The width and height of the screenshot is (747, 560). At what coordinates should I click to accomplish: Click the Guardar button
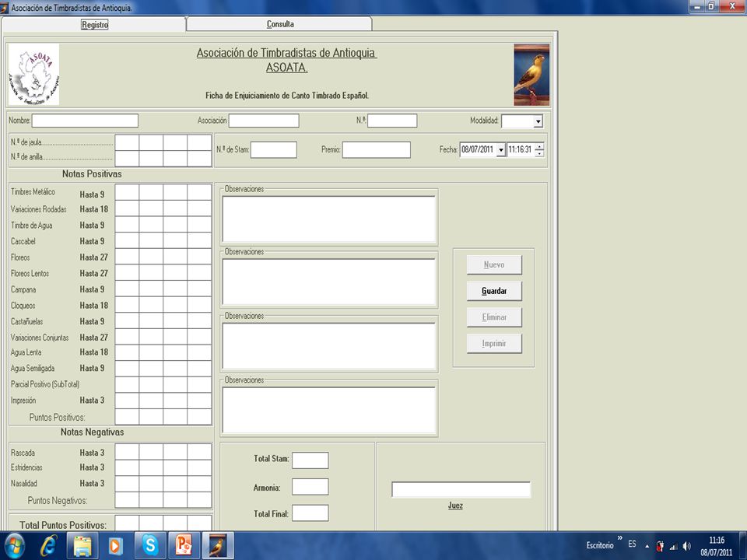click(494, 291)
